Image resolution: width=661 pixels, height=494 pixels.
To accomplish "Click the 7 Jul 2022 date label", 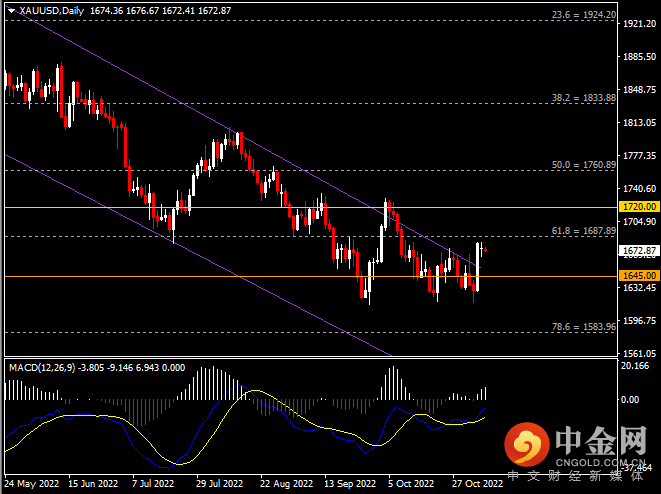I will pos(153,483).
